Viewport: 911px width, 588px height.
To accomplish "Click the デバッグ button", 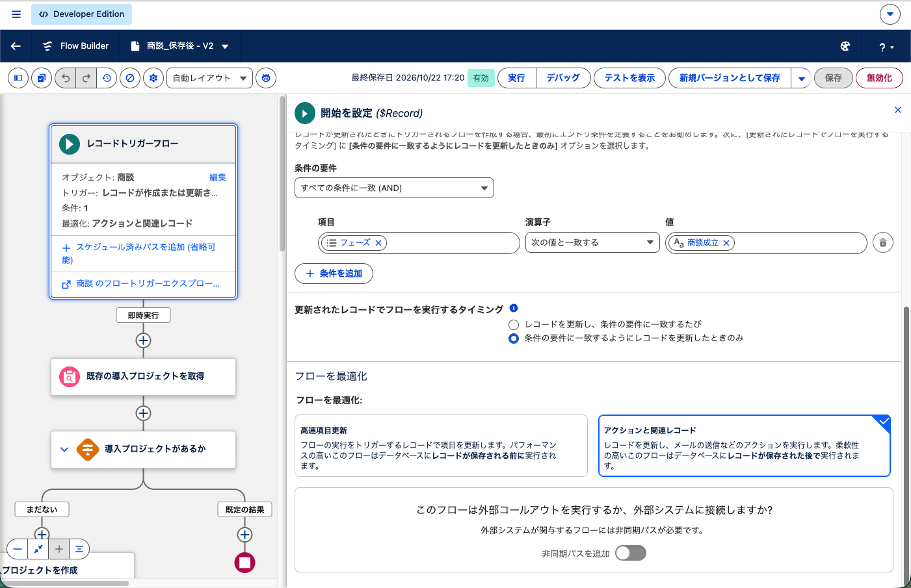I will click(x=563, y=78).
